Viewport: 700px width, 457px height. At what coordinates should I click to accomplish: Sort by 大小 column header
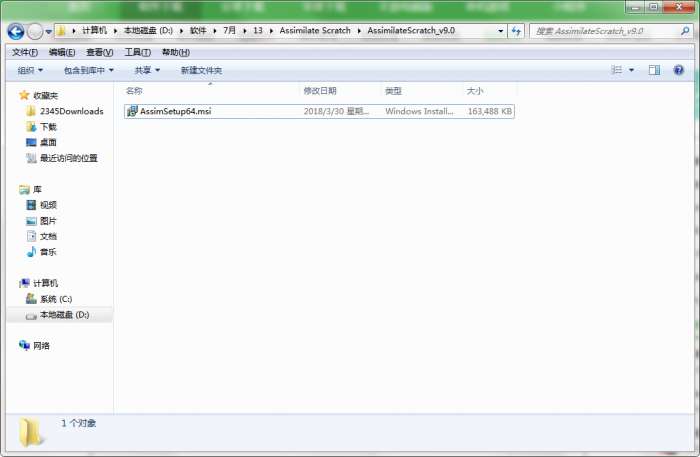coord(475,91)
